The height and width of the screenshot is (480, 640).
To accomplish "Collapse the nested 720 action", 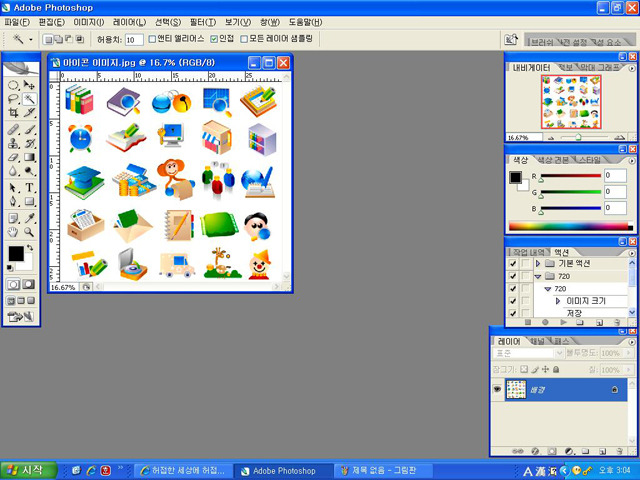I will (x=548, y=289).
